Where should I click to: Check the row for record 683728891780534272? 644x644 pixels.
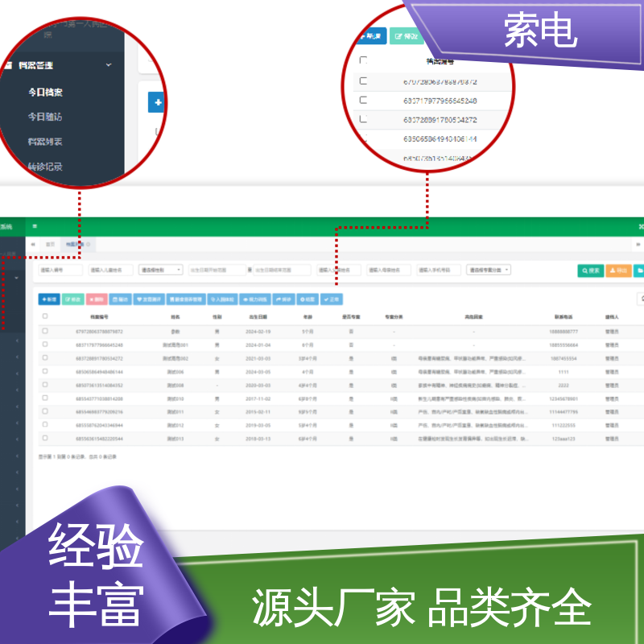coord(45,357)
